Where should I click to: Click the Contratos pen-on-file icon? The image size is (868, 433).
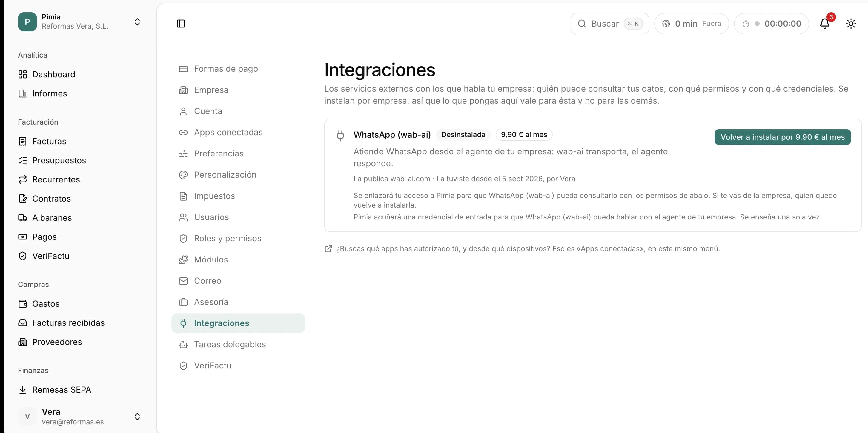pos(23,199)
